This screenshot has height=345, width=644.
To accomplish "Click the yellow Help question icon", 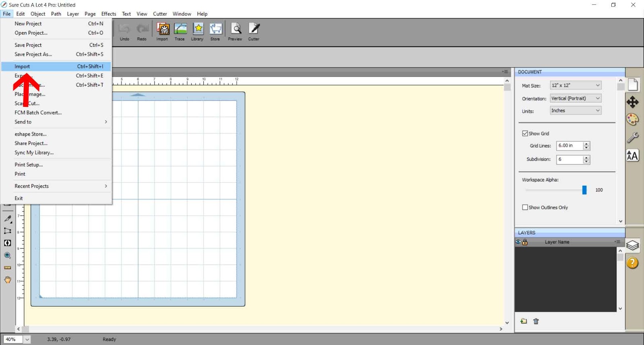I will point(633,263).
